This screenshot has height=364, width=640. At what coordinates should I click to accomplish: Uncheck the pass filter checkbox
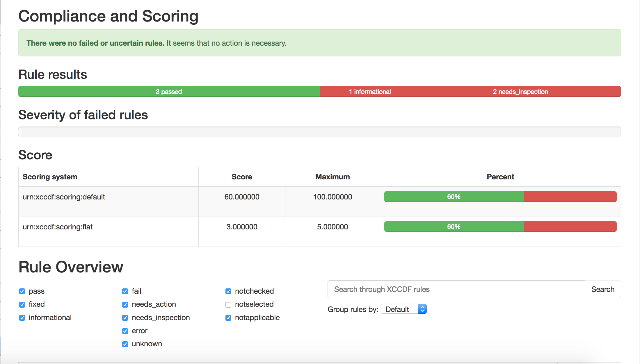pos(22,291)
